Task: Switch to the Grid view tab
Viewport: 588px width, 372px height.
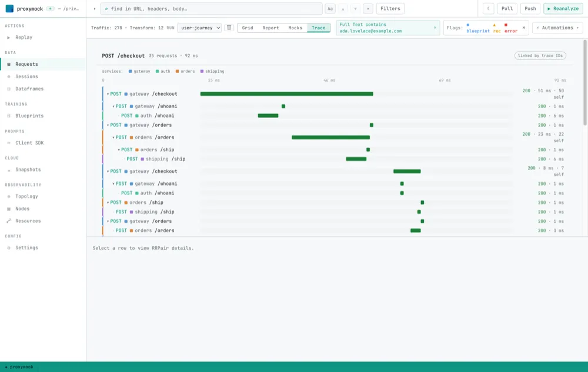Action: (x=248, y=28)
